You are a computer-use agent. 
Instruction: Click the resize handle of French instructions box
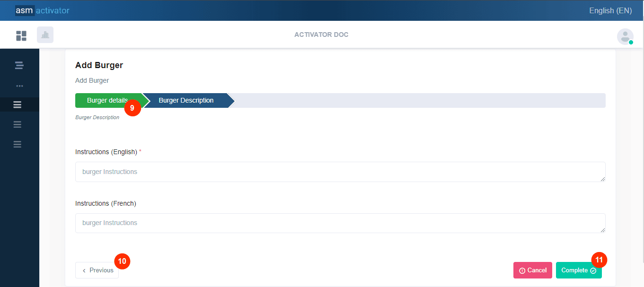(603, 230)
